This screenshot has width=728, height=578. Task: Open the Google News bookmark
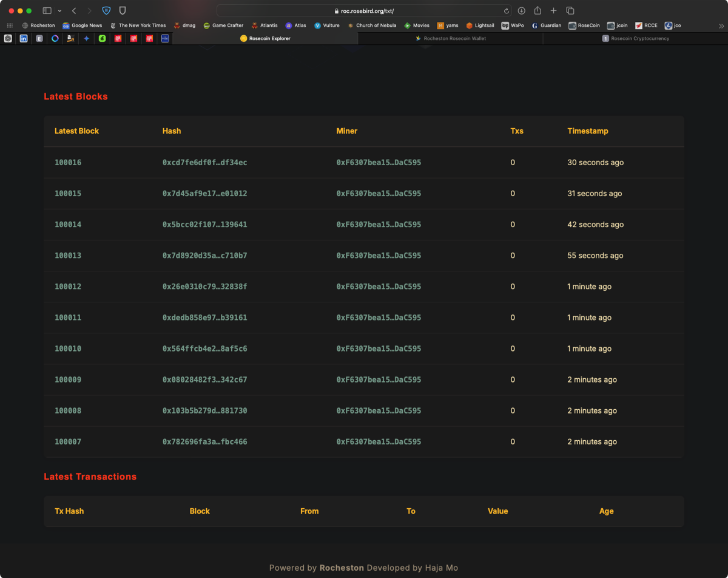coord(83,25)
